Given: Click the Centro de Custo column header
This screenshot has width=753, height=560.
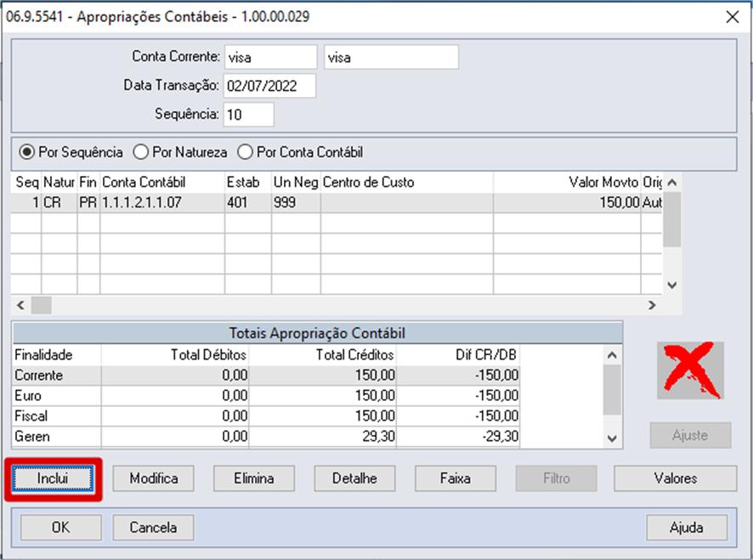Looking at the screenshot, I should pyautogui.click(x=407, y=183).
